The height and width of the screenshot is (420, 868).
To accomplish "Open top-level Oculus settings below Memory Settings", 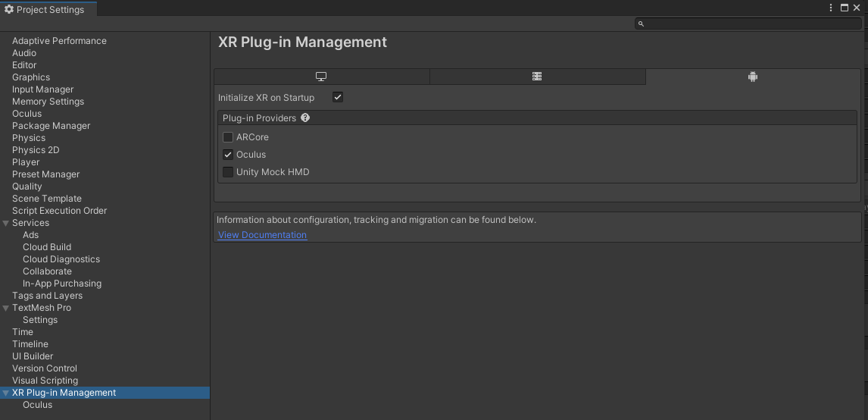I will (x=27, y=114).
